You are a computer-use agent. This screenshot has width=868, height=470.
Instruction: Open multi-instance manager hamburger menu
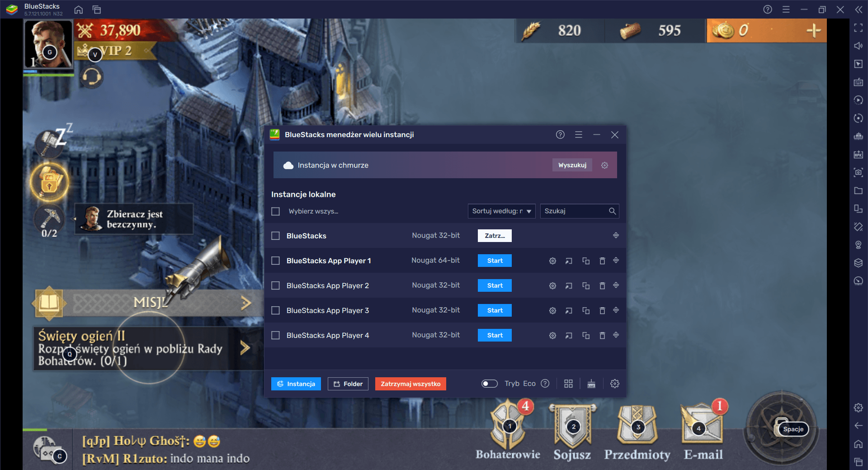(x=578, y=134)
